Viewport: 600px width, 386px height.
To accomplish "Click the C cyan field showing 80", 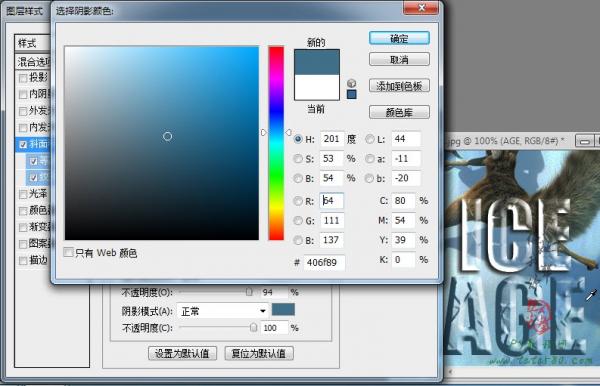I will coord(403,201).
